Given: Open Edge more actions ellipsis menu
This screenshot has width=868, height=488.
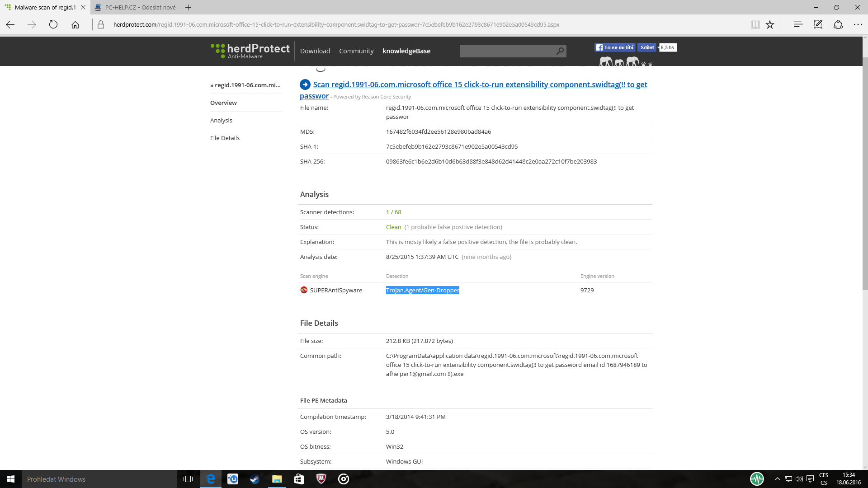Looking at the screenshot, I should coord(858,24).
